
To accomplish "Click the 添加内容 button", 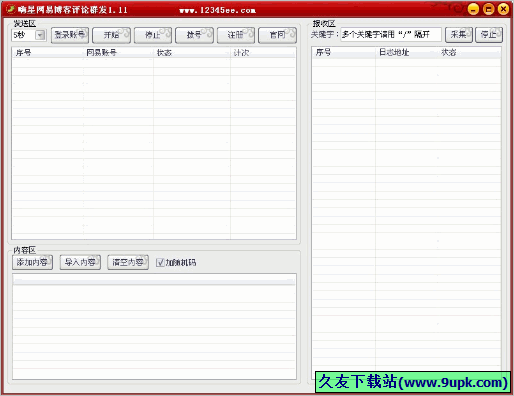I will [32, 262].
